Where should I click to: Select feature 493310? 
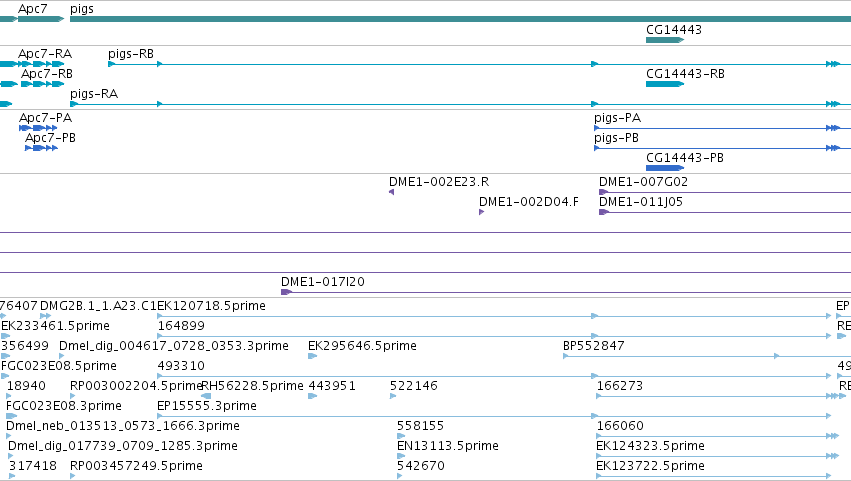(x=181, y=366)
